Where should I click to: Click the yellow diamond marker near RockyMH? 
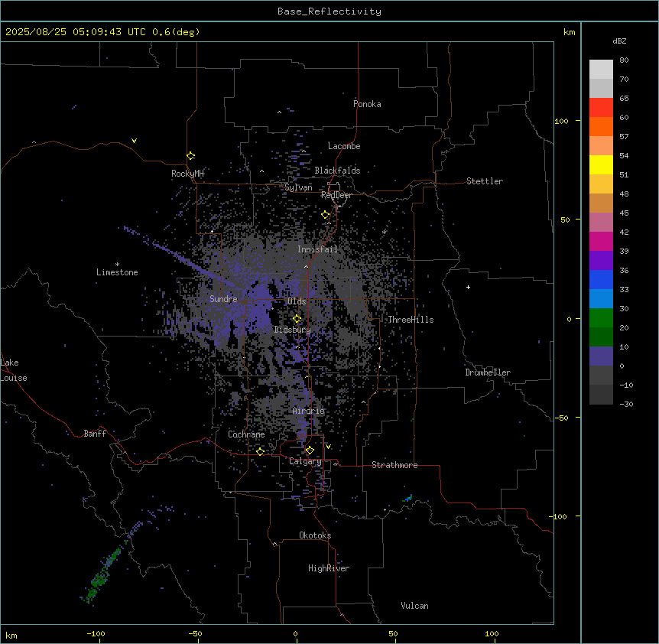click(x=191, y=156)
